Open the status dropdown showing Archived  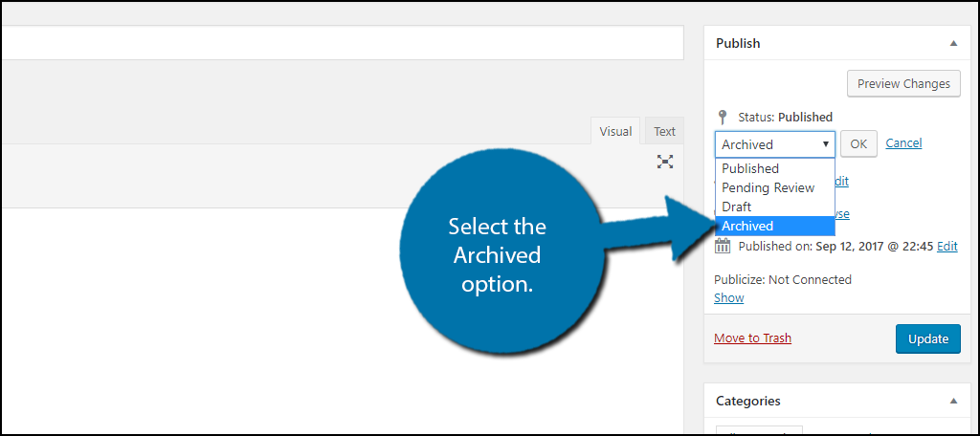coord(775,144)
